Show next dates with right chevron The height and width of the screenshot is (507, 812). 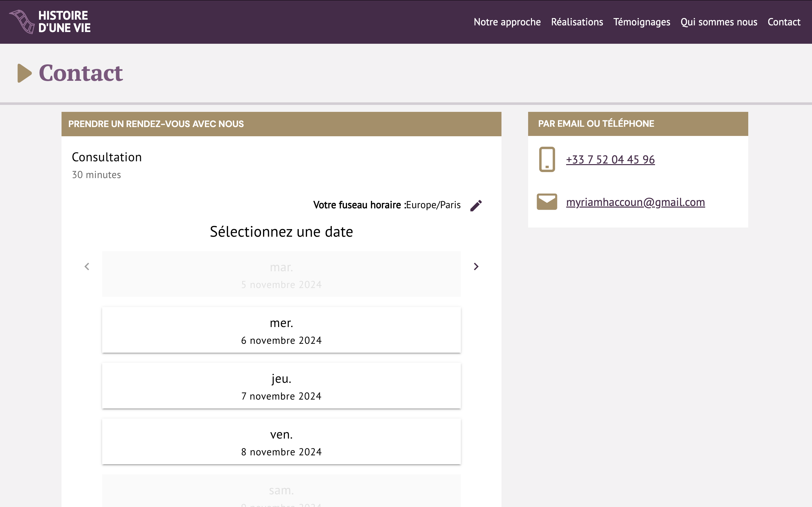[x=476, y=266]
